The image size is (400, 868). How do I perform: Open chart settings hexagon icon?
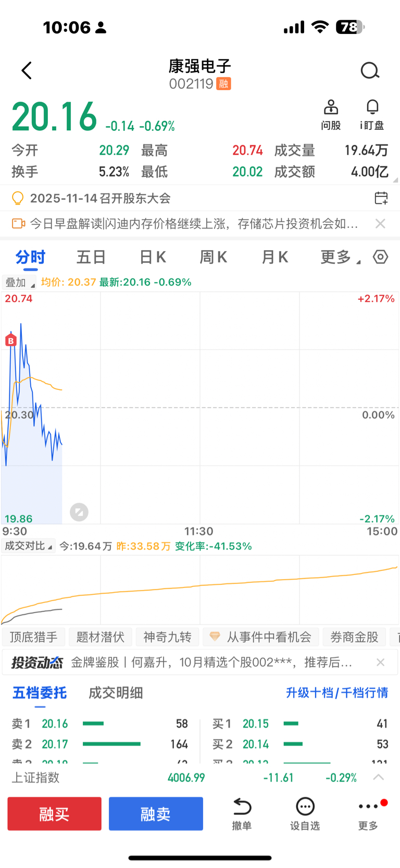coord(381,257)
